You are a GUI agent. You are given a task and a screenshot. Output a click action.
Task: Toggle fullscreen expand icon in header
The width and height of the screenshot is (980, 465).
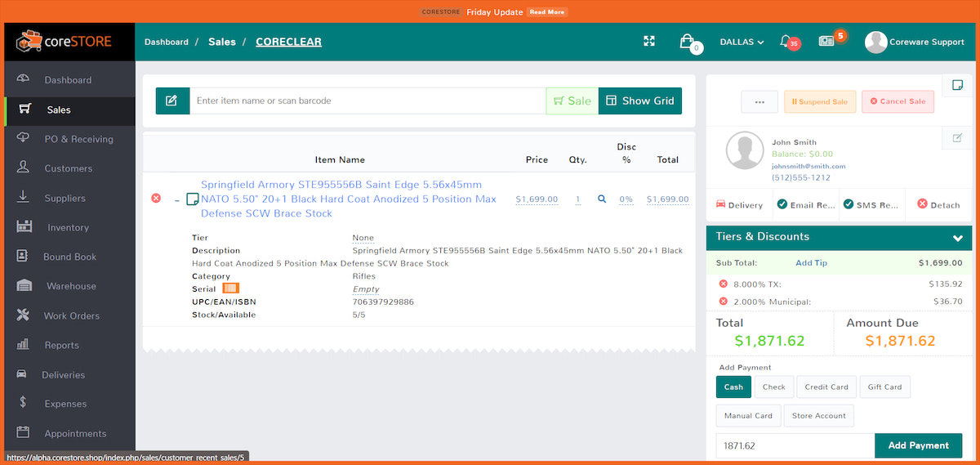tap(649, 42)
